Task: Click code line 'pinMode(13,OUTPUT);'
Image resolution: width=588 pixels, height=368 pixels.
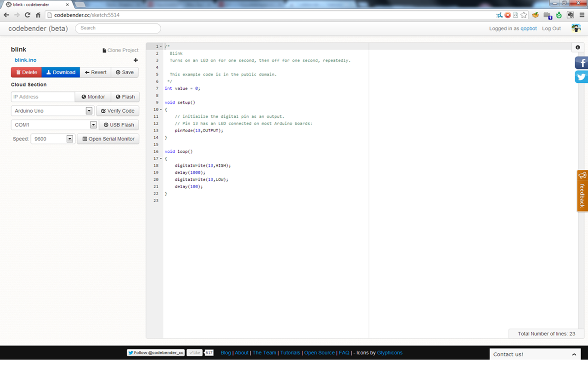Action: pyautogui.click(x=199, y=131)
